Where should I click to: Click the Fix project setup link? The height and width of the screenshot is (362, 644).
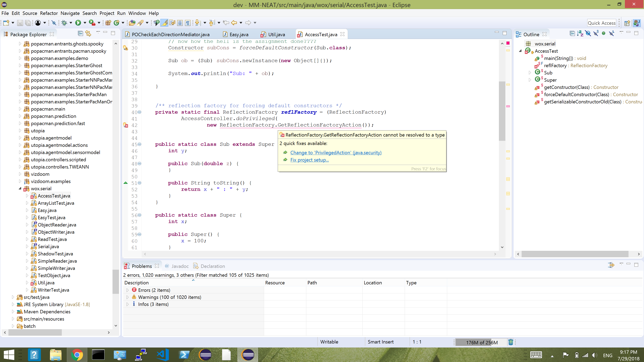(309, 160)
